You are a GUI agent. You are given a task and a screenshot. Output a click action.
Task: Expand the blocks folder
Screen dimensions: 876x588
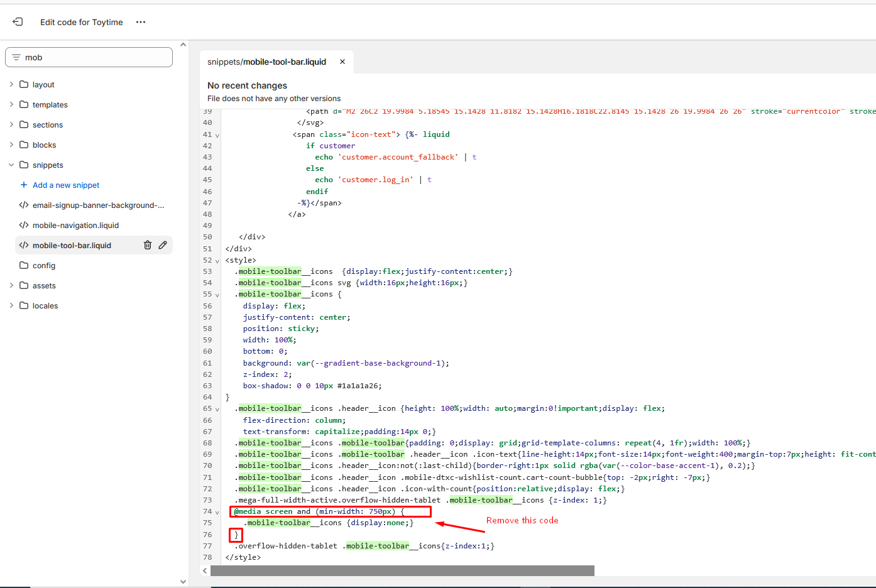click(11, 144)
